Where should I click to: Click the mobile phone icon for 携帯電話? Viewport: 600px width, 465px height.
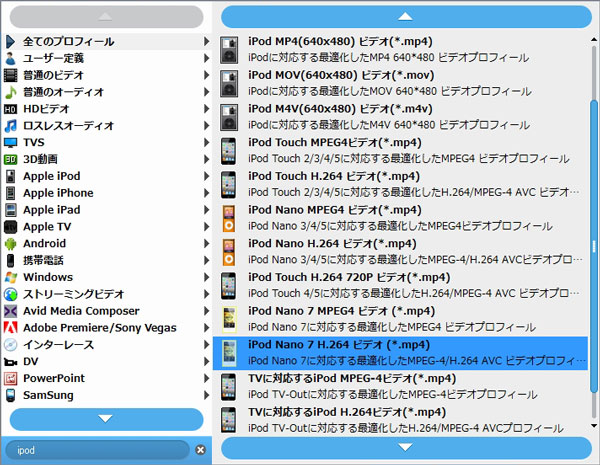(10, 260)
